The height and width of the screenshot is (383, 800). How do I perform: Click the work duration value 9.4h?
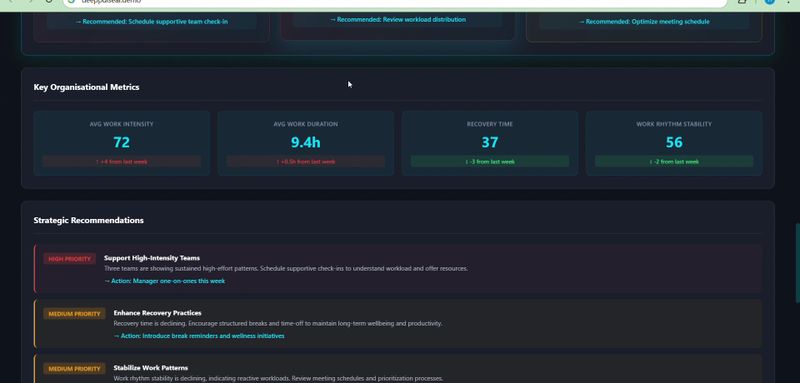click(x=306, y=142)
